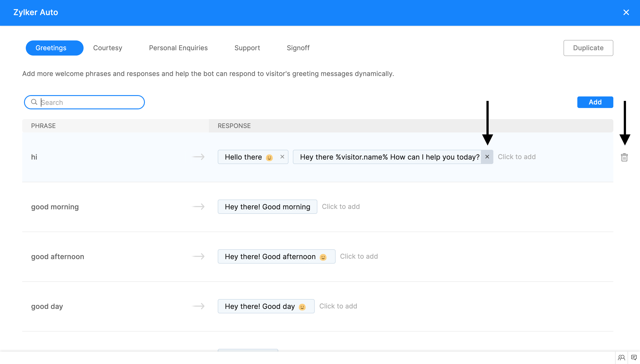Remove the 'Hey there %visitor.name%' response
640x364 pixels.
tap(487, 157)
